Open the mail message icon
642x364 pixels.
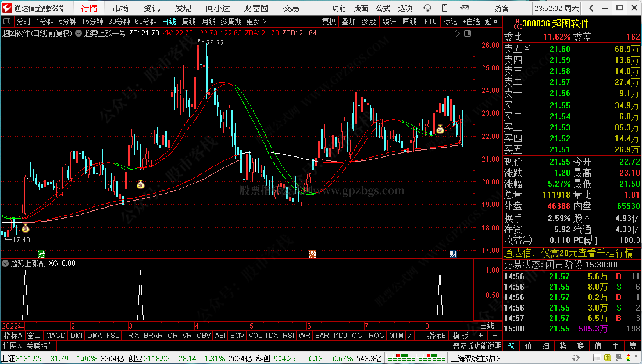465,8
